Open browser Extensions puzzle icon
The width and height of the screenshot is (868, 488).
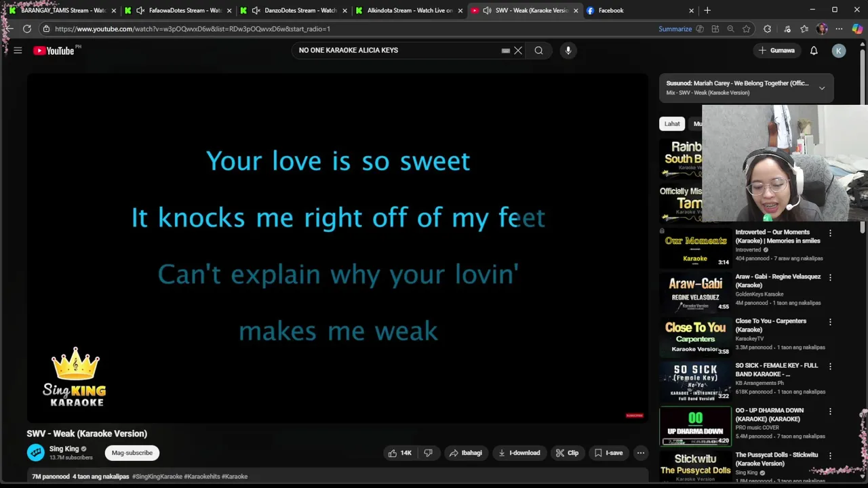pos(767,29)
